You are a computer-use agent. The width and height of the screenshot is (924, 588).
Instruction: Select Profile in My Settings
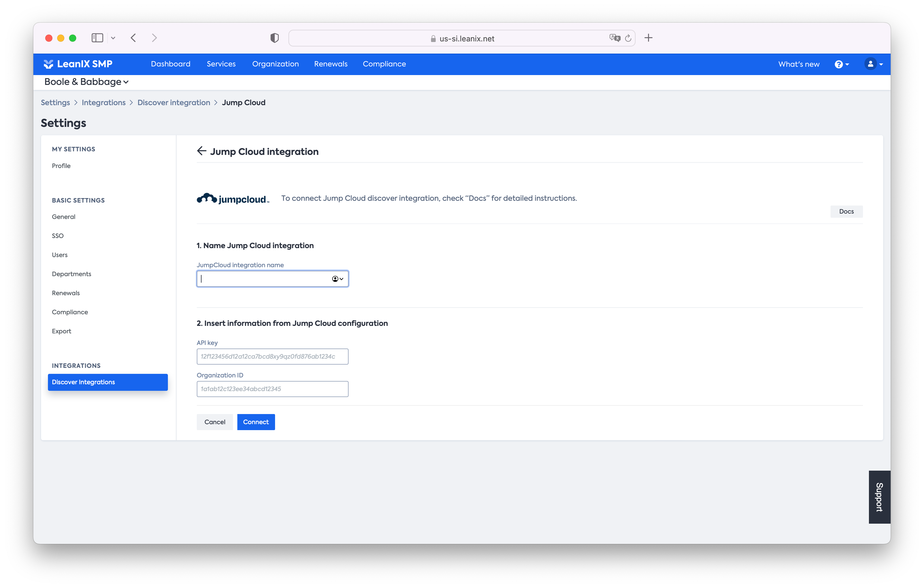[61, 166]
